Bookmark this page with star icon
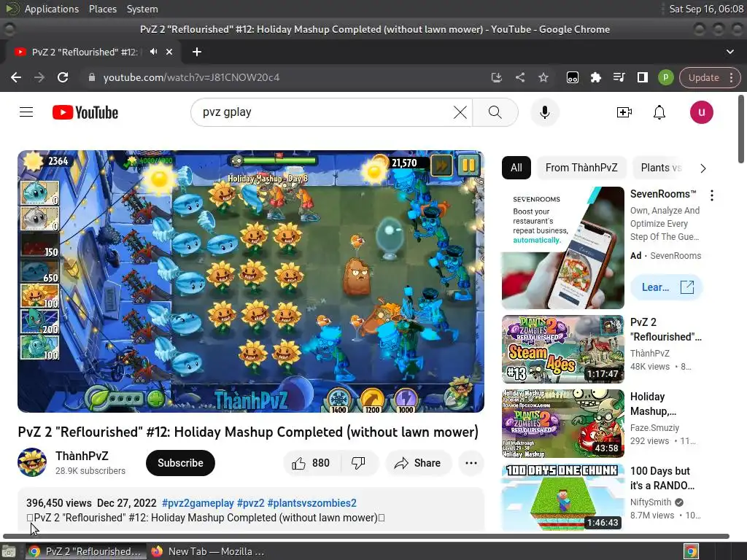The width and height of the screenshot is (747, 560). pyautogui.click(x=543, y=77)
